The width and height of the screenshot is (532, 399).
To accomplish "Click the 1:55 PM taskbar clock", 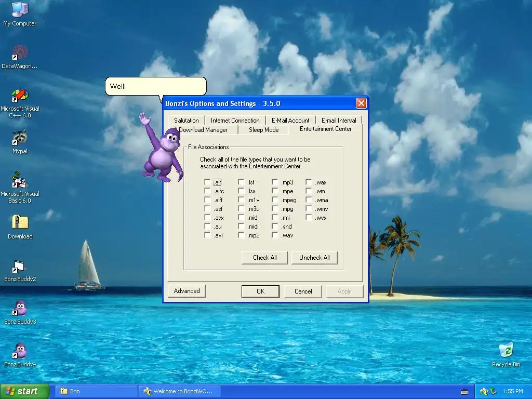I will coord(512,391).
